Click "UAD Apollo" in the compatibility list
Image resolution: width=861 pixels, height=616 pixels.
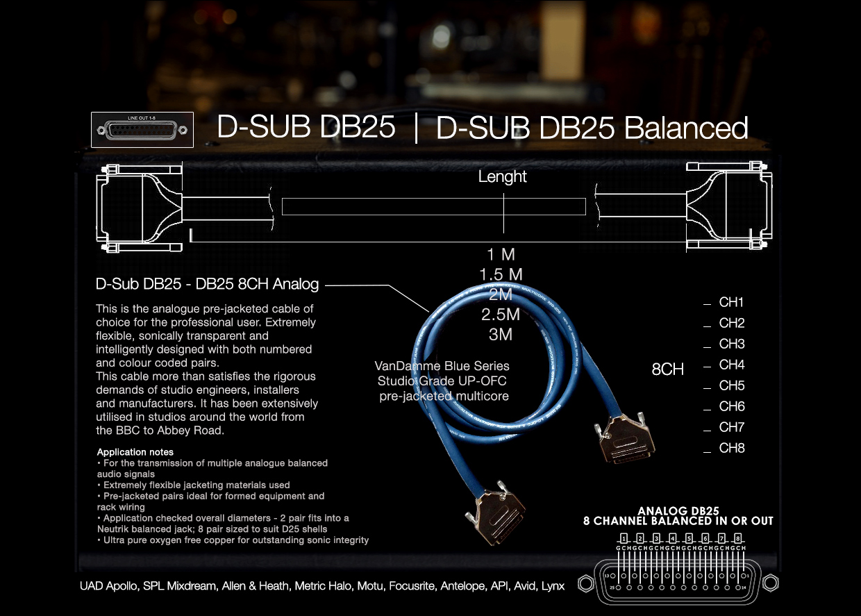(x=108, y=586)
